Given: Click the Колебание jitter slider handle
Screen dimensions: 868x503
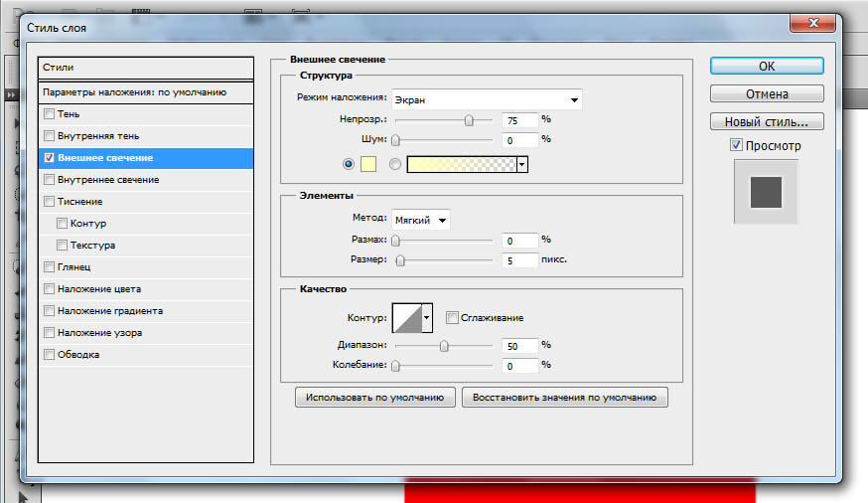Looking at the screenshot, I should click(395, 366).
